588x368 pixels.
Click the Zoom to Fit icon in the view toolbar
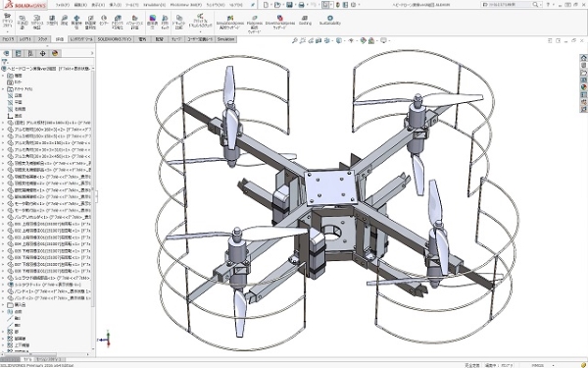[295, 40]
